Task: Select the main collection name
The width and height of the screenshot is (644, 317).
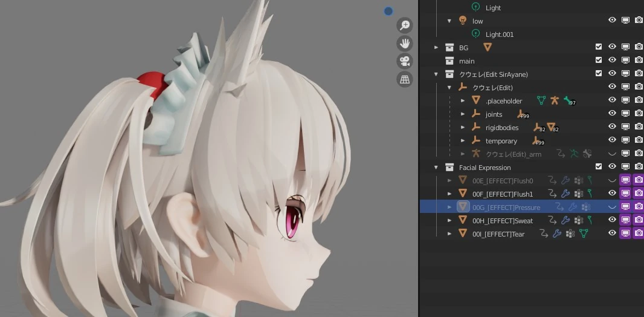Action: coord(466,61)
